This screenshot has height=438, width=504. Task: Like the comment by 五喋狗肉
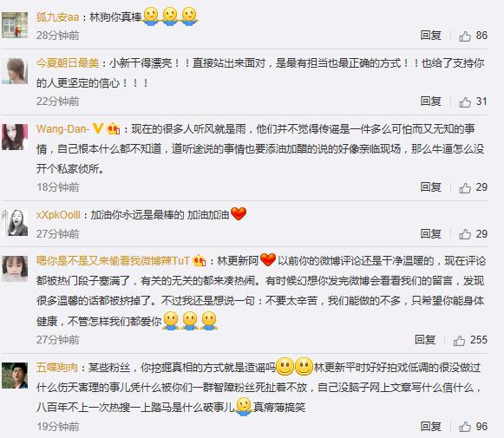[465, 427]
